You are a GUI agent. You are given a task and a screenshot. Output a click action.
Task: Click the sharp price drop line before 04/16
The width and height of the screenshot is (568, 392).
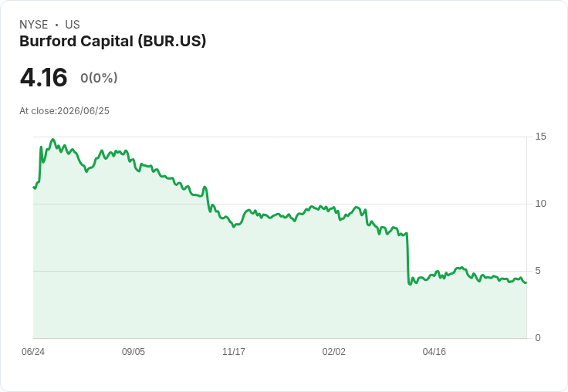pyautogui.click(x=408, y=258)
